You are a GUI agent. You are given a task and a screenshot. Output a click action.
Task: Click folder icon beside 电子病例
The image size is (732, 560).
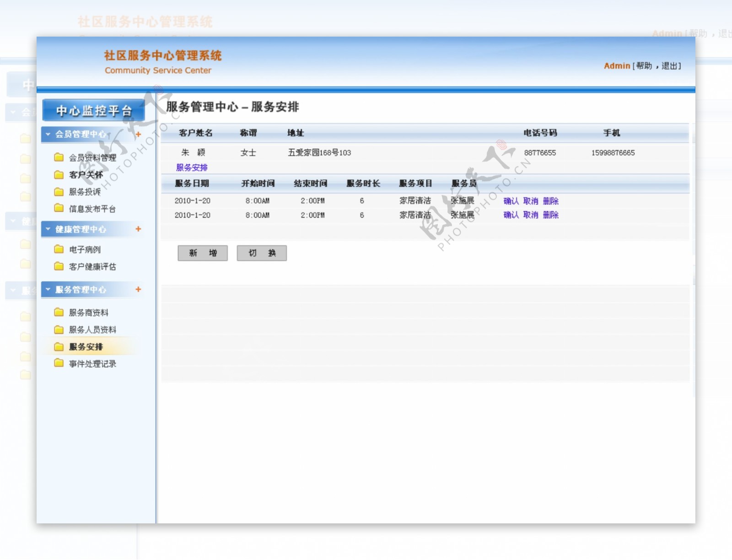coord(59,249)
